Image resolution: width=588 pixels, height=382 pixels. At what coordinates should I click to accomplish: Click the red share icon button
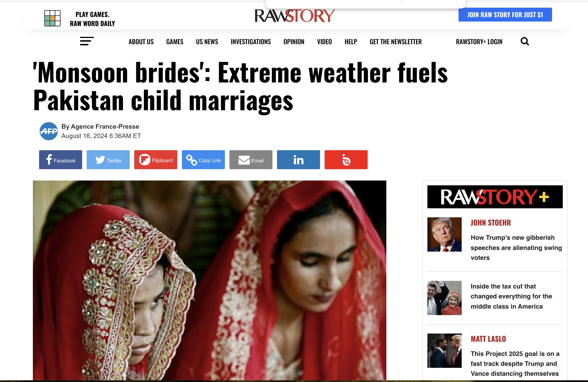[x=346, y=160]
